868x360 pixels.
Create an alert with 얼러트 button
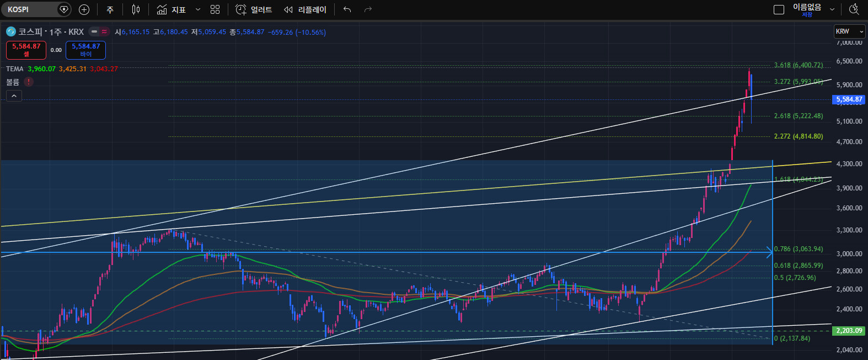(254, 9)
